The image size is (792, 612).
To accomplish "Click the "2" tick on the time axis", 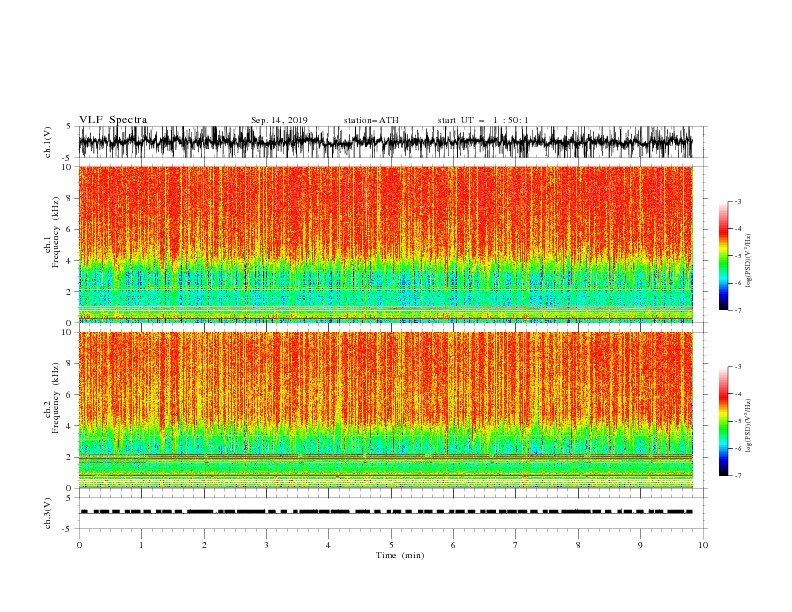I will (x=204, y=545).
